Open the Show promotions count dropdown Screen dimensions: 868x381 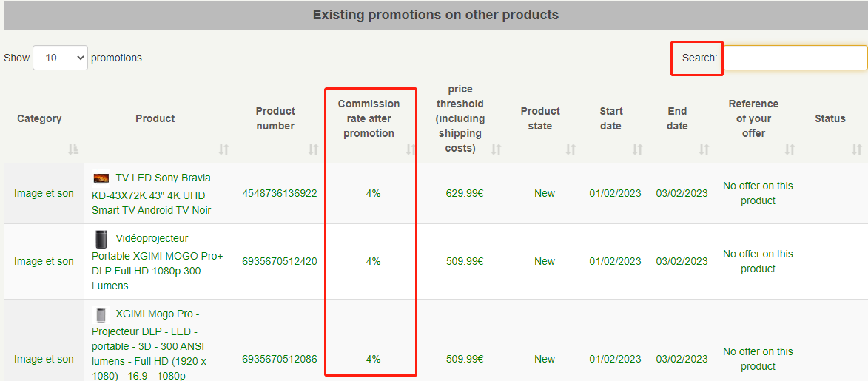coord(60,58)
